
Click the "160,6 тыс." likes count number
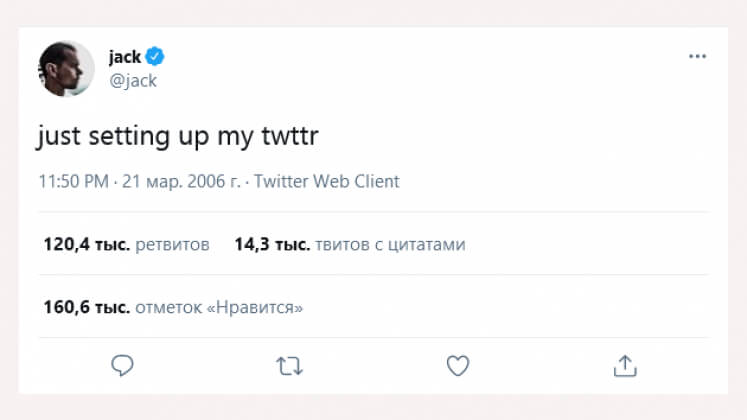86,308
